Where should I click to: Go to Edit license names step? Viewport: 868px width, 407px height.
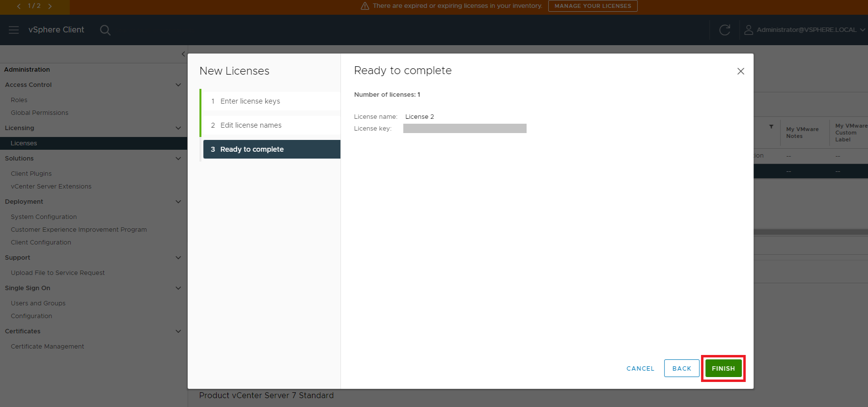click(251, 125)
